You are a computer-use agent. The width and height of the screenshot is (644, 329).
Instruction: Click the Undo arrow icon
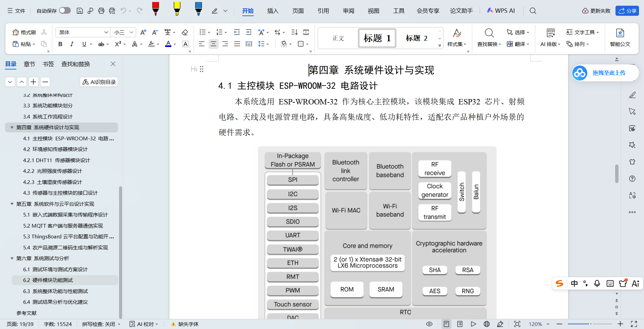(123, 11)
